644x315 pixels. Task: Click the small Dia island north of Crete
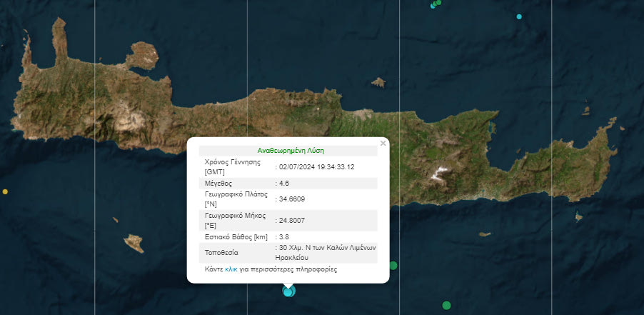point(378,82)
